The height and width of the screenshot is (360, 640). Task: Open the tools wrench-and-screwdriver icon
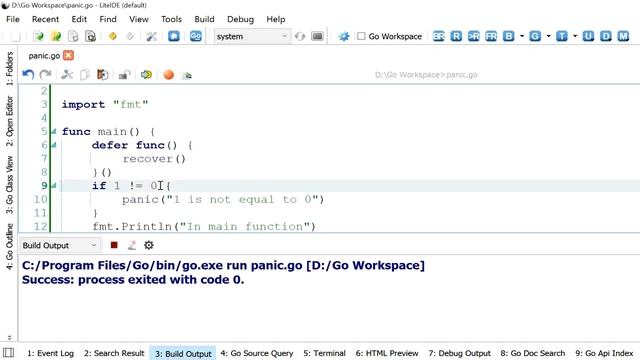151,36
